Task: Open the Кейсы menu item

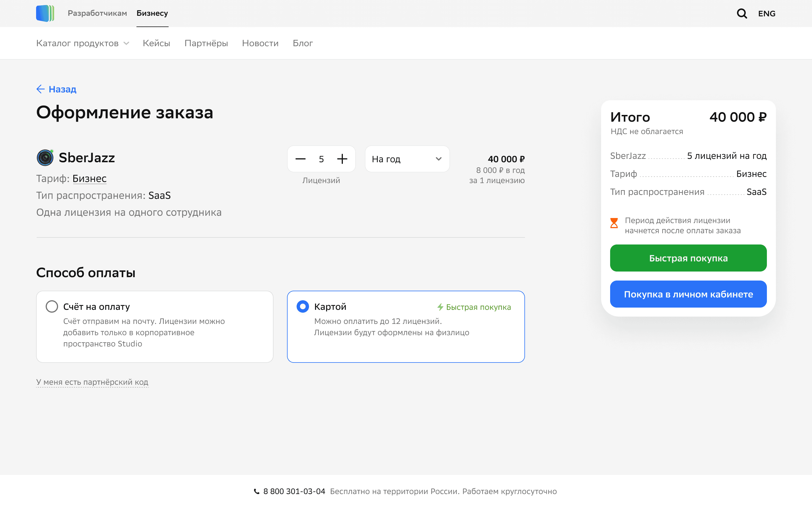Action: (x=156, y=43)
